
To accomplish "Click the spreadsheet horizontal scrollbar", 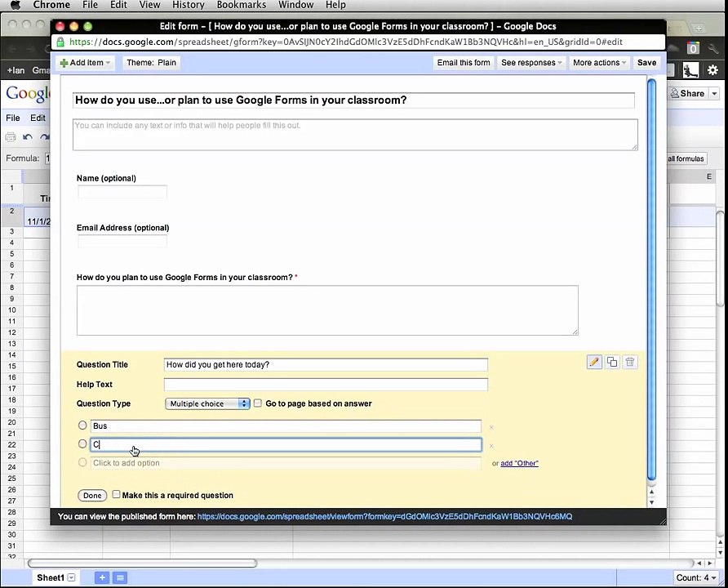I will (x=142, y=563).
